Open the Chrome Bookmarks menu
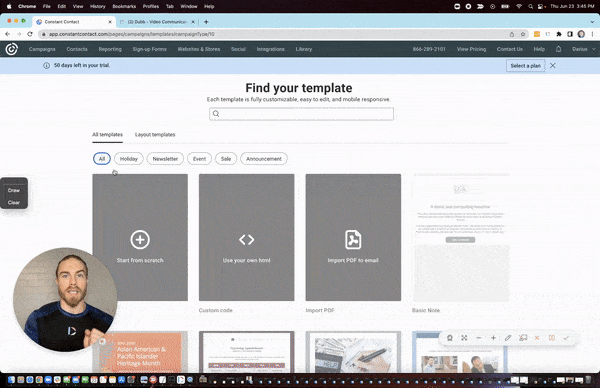The height and width of the screenshot is (388, 600). tap(124, 7)
